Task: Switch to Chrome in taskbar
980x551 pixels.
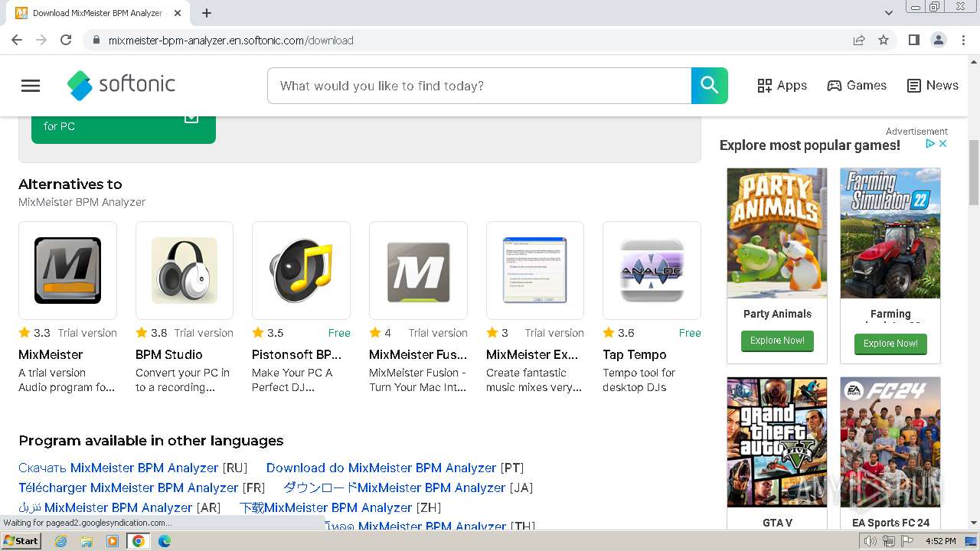Action: pyautogui.click(x=138, y=540)
